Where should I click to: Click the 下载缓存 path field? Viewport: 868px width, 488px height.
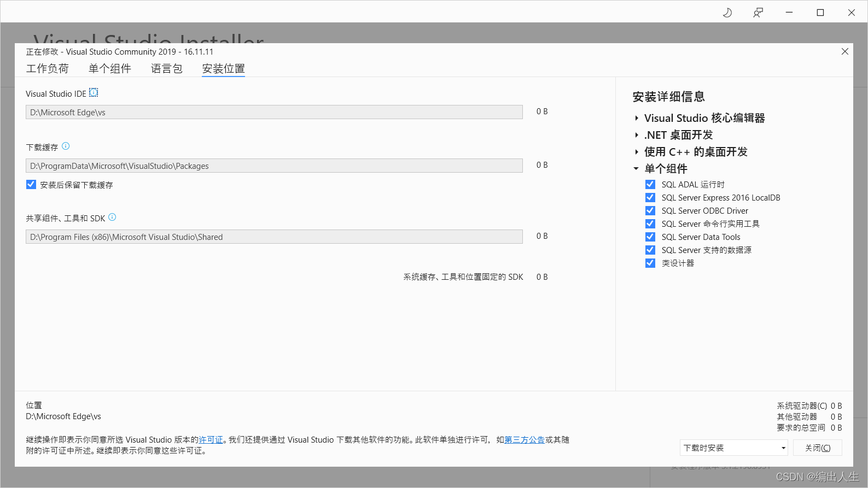pyautogui.click(x=274, y=166)
